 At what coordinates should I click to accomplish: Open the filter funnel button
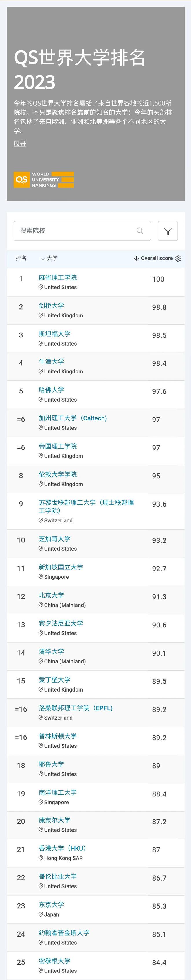tap(168, 231)
